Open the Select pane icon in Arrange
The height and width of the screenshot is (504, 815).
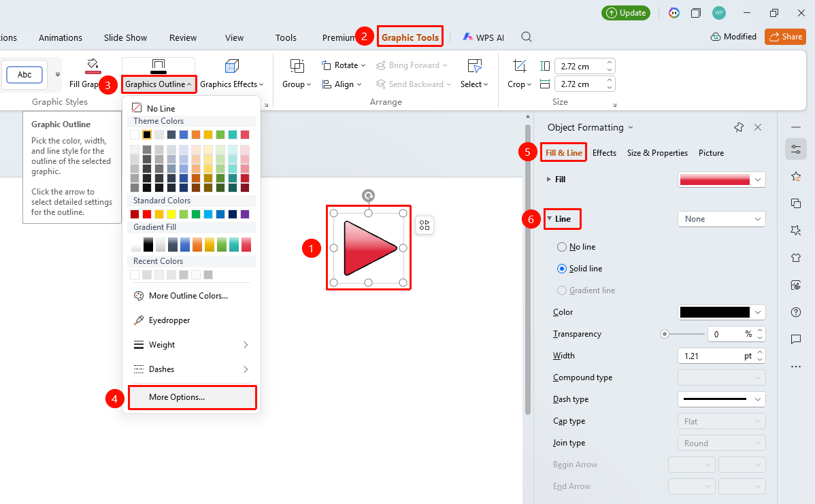tap(475, 66)
